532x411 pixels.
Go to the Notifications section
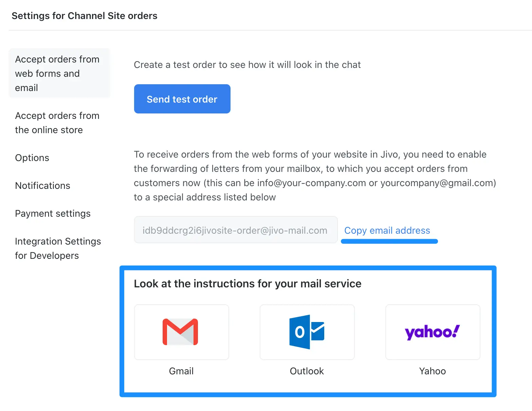pos(43,186)
